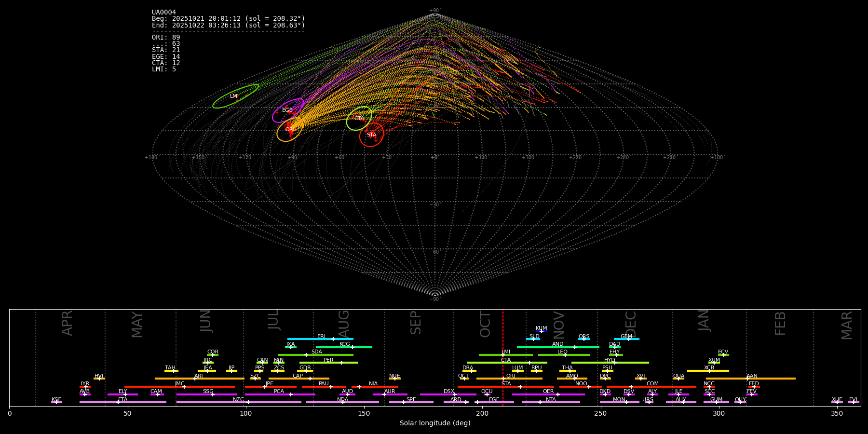Click the XHE shower label
This screenshot has width=868, height=434.
[x=837, y=400]
